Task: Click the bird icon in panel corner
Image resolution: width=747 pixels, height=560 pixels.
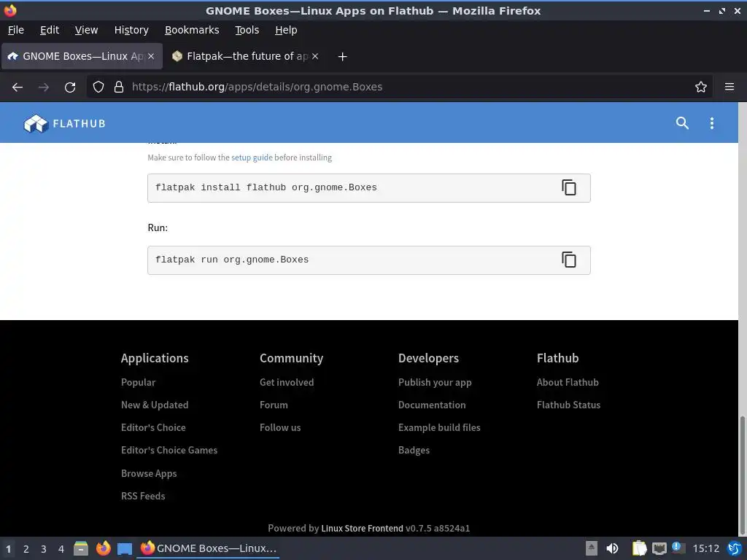Action: (x=735, y=548)
